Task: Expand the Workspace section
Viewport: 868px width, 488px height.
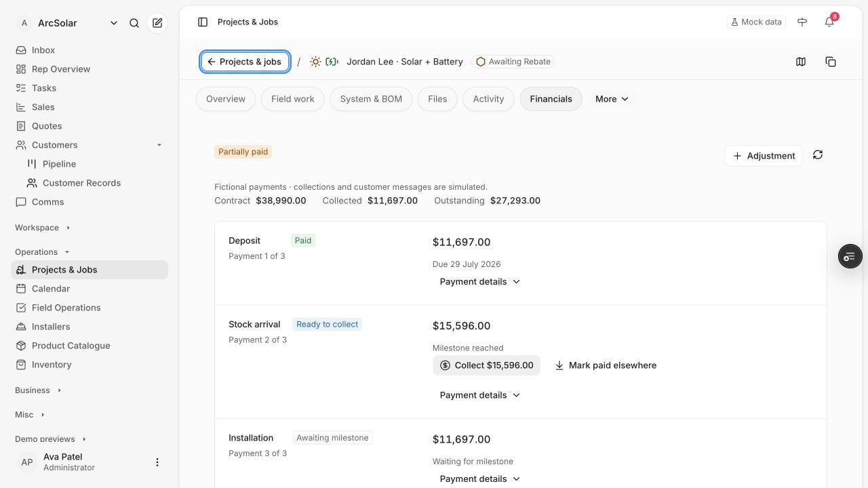Action: pos(43,228)
